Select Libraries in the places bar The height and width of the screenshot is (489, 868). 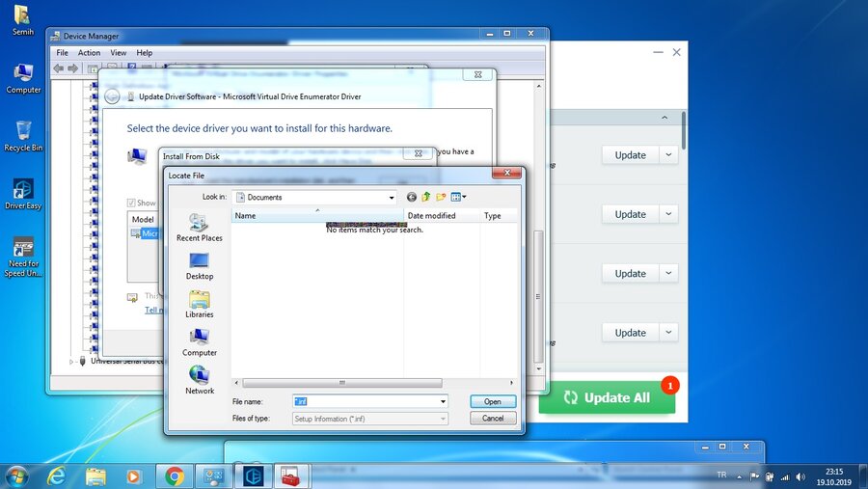[200, 305]
